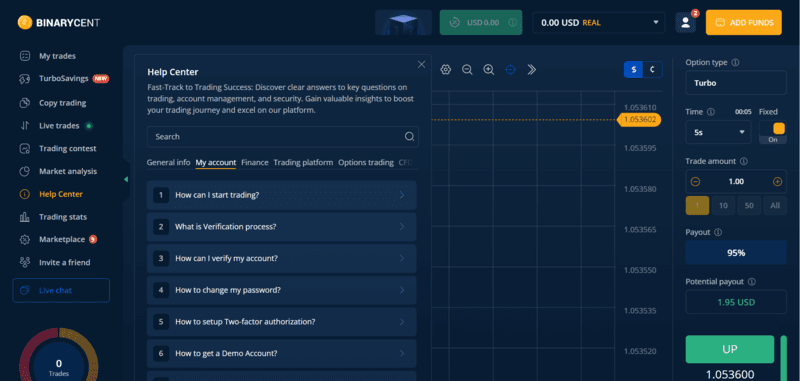Close the Help Center panel

421,64
